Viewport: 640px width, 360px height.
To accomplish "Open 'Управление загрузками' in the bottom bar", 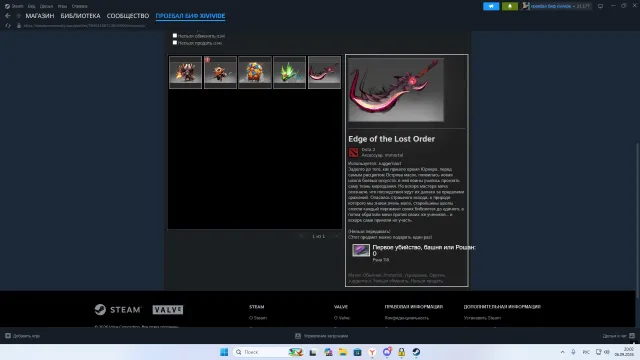I will pos(322,336).
